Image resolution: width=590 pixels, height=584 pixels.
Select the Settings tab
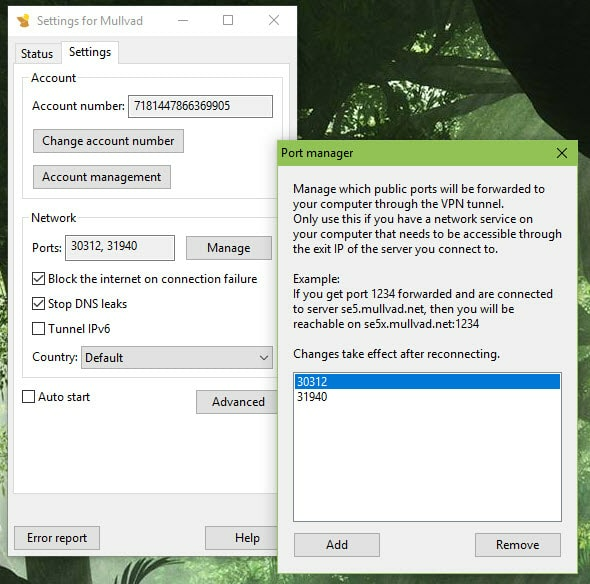click(90, 52)
